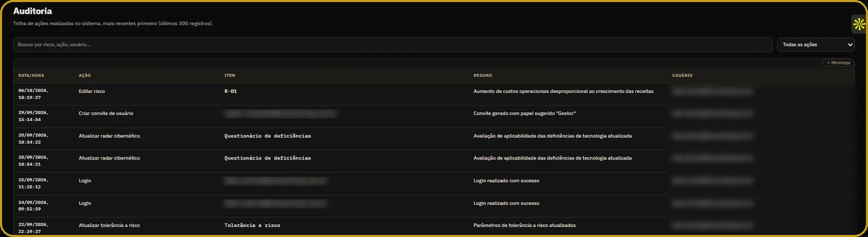Select the 'Criar convite de usuário' action
This screenshot has height=237, width=868.
(x=106, y=113)
